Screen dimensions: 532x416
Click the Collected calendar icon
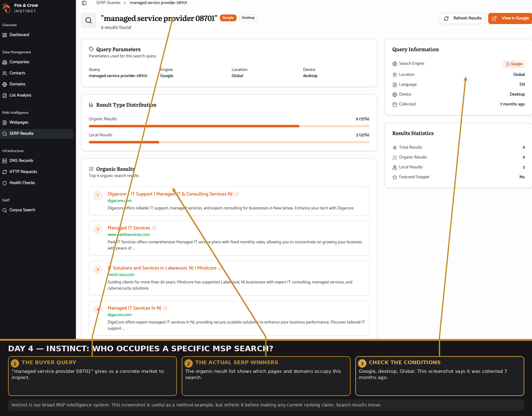click(395, 105)
